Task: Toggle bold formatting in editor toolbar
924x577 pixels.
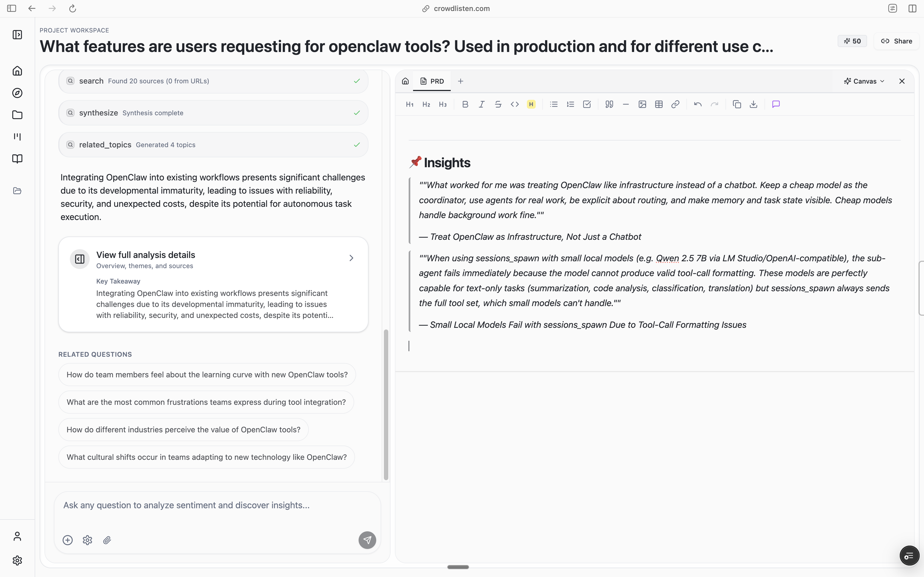Action: 465,104
